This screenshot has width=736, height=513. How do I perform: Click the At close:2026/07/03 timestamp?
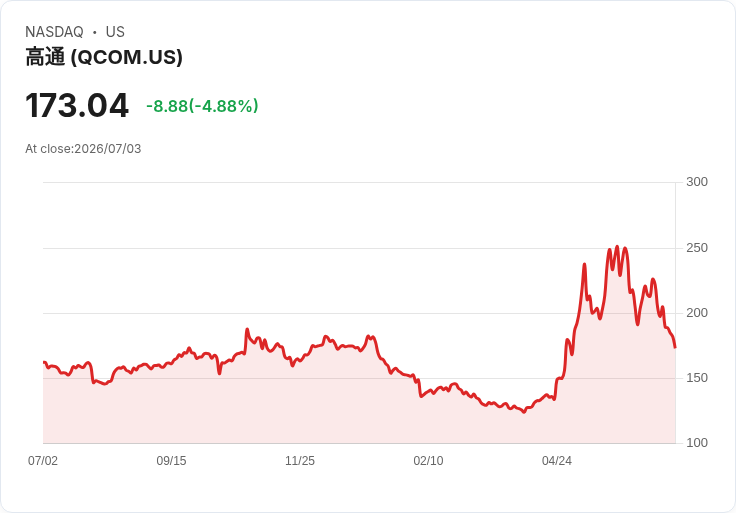(83, 149)
